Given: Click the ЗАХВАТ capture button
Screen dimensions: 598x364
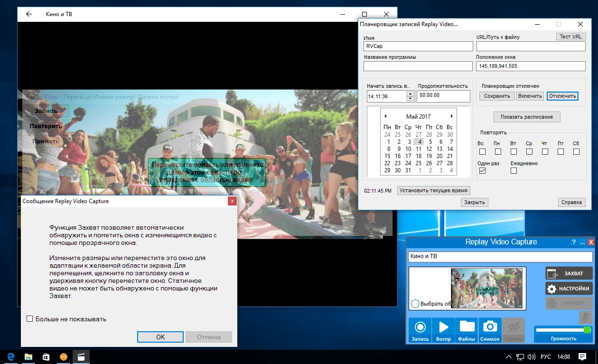Looking at the screenshot, I should tap(569, 273).
